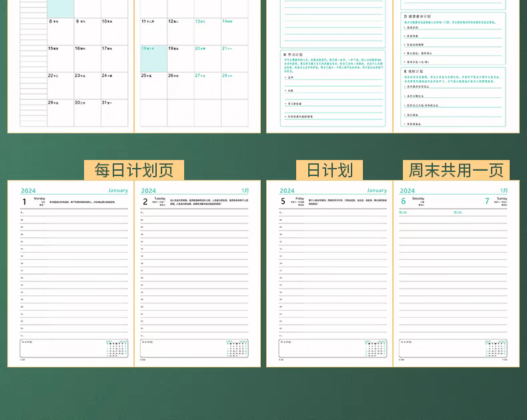Click the green 7 Sunday date
Image resolution: width=527 pixels, height=420 pixels.
click(487, 201)
